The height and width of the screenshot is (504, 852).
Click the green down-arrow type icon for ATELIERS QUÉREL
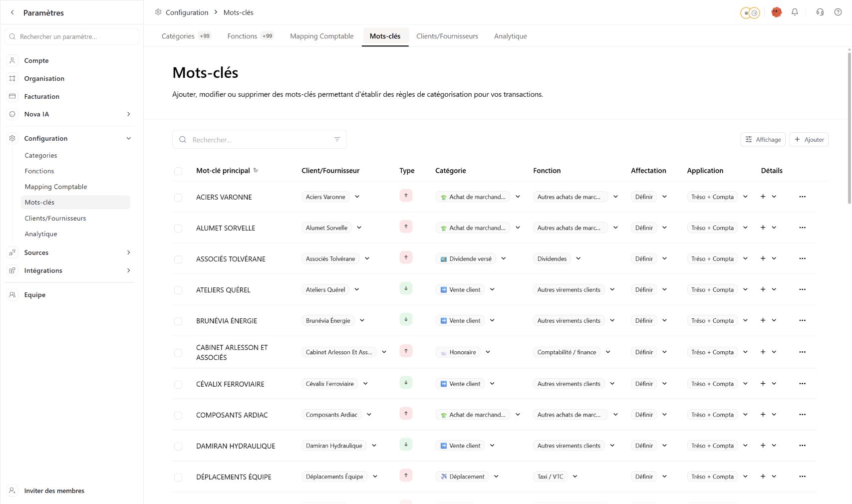pyautogui.click(x=406, y=288)
